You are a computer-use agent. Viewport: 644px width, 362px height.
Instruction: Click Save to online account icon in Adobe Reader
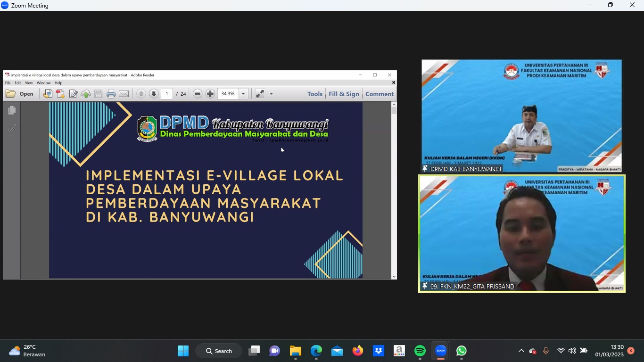click(x=48, y=94)
